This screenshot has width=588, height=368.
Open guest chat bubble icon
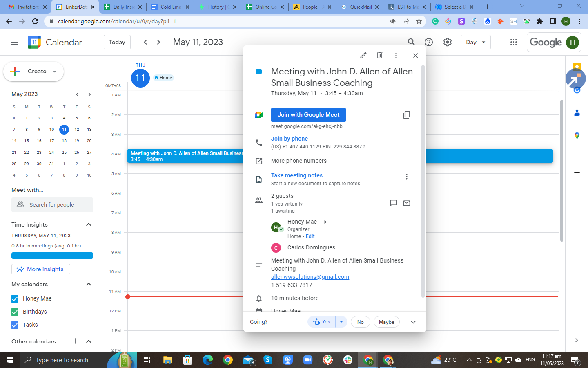coord(394,203)
